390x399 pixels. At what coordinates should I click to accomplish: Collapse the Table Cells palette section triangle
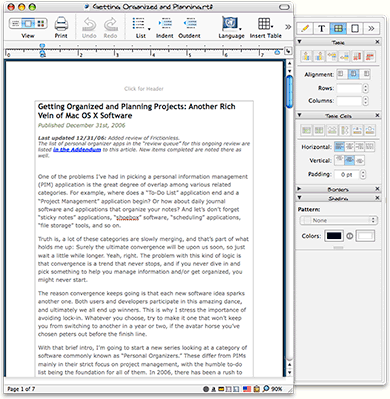pos(299,115)
